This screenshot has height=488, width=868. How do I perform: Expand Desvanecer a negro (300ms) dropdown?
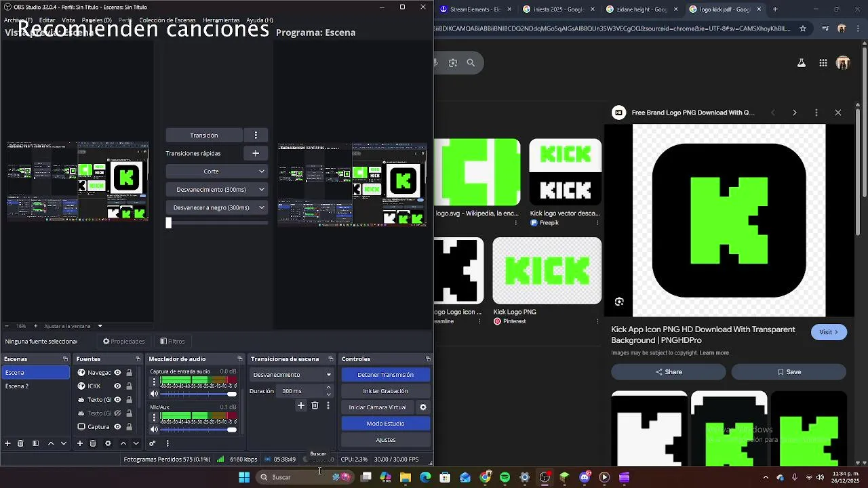point(261,208)
